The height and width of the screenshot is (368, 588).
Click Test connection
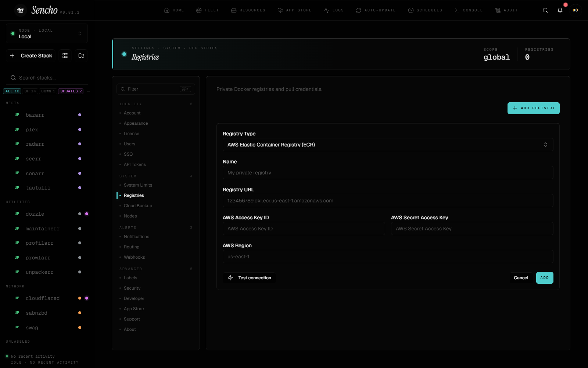point(249,278)
